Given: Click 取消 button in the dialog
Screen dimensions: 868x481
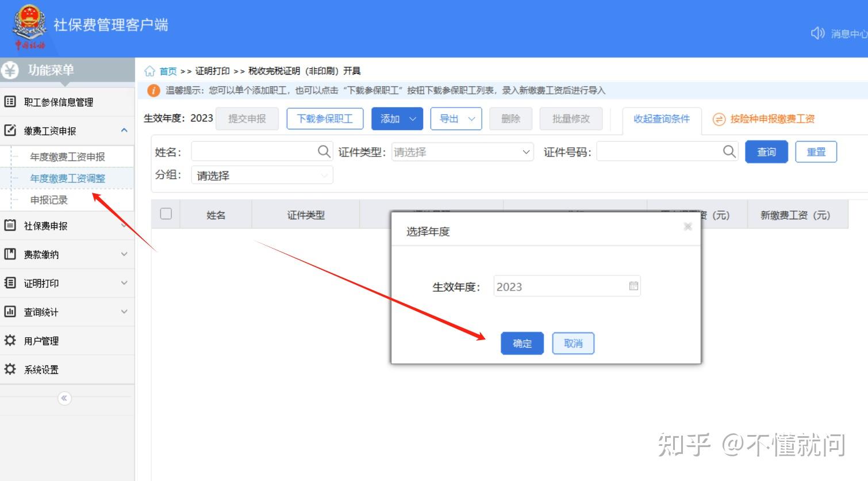Looking at the screenshot, I should [x=573, y=343].
